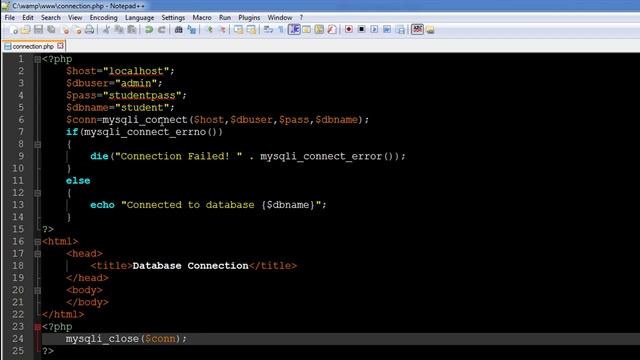The image size is (640, 360).
Task: Click the Save All toolbar icon
Action: pos(51,29)
